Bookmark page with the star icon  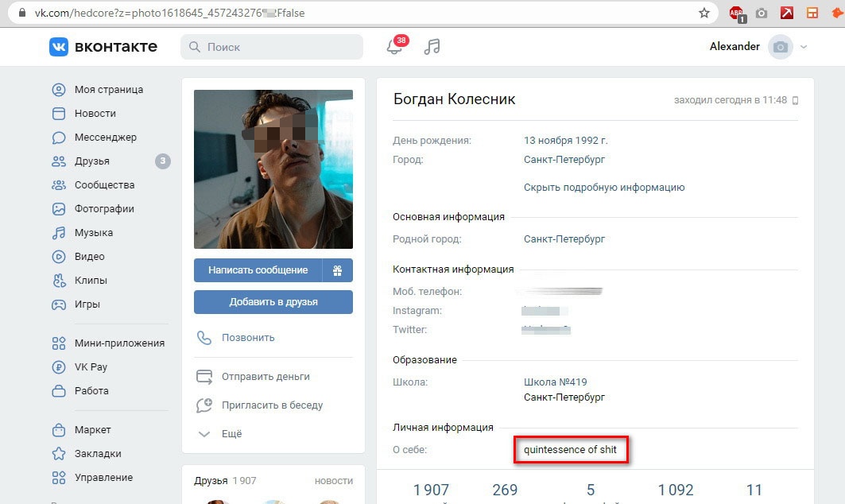pyautogui.click(x=704, y=13)
